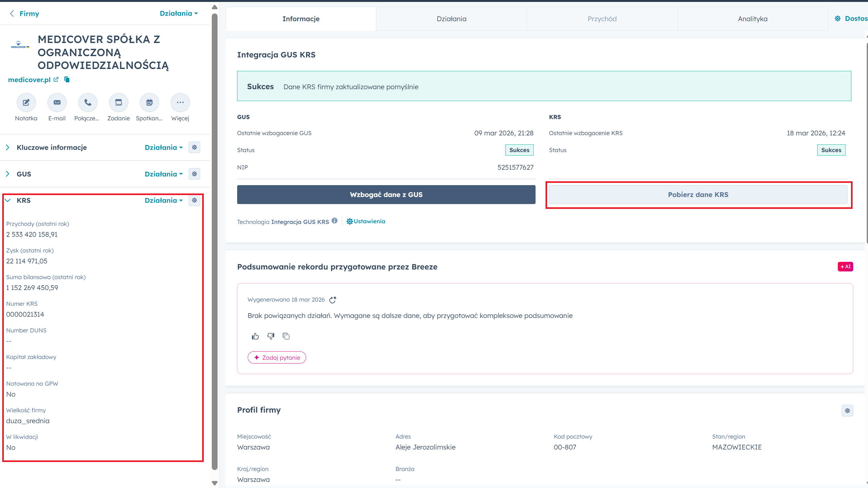The height and width of the screenshot is (488, 868).
Task: Click the NIP value 5251577627
Action: (x=515, y=167)
